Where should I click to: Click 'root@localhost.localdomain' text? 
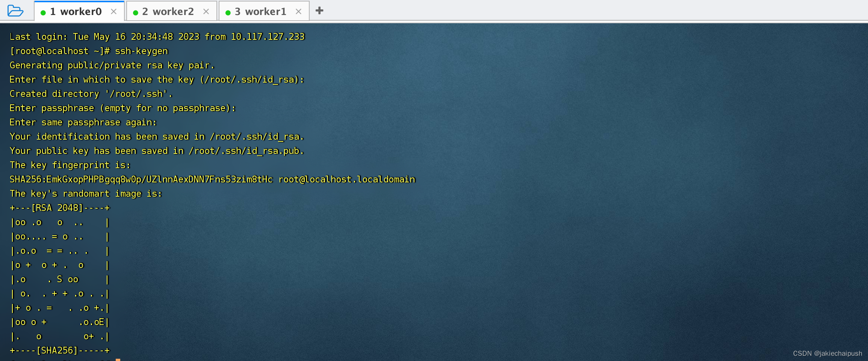347,179
